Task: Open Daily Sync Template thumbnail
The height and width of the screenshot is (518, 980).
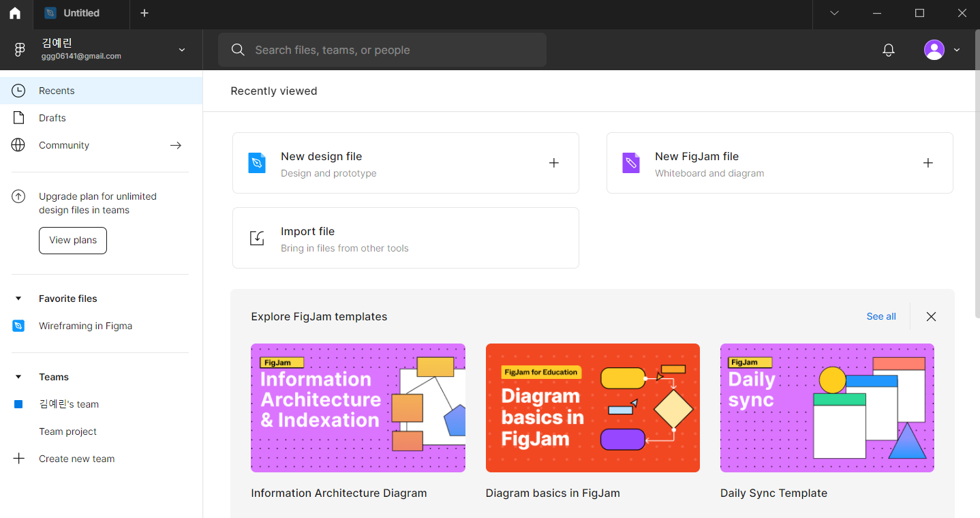Action: click(x=827, y=408)
